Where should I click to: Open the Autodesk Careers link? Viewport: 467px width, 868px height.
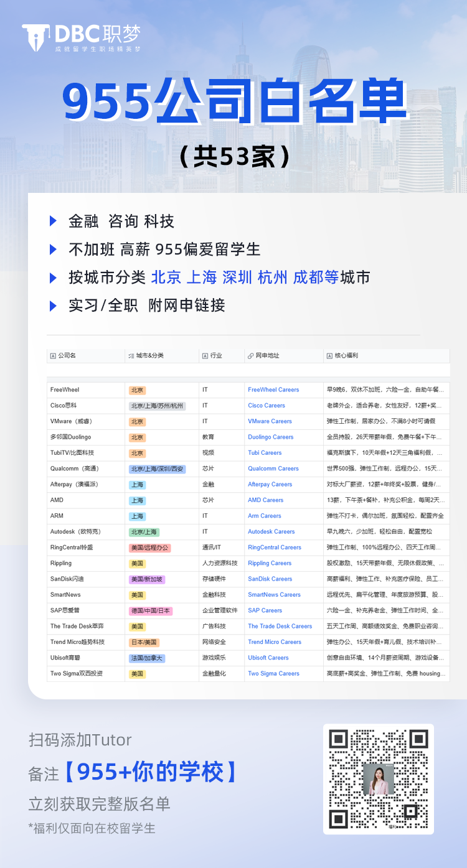coord(271,532)
